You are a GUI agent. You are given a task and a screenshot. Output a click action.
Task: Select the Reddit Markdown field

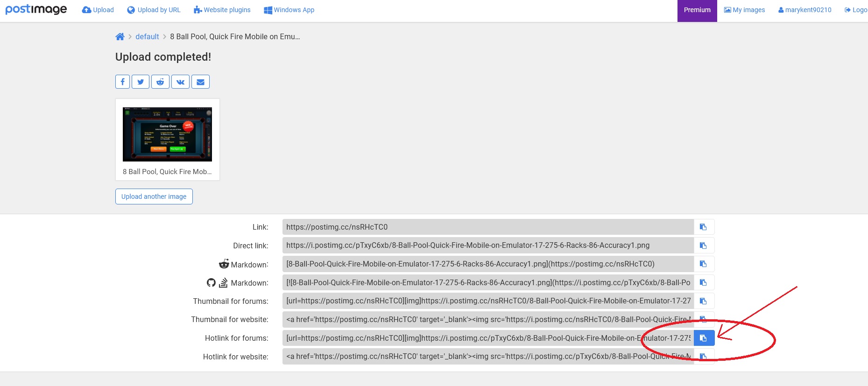click(x=488, y=264)
